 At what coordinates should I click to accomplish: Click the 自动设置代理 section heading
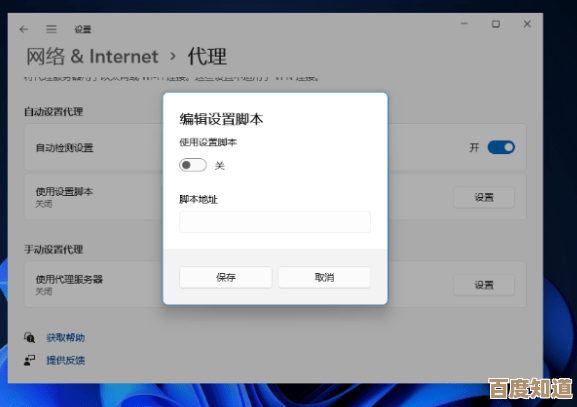tap(54, 112)
